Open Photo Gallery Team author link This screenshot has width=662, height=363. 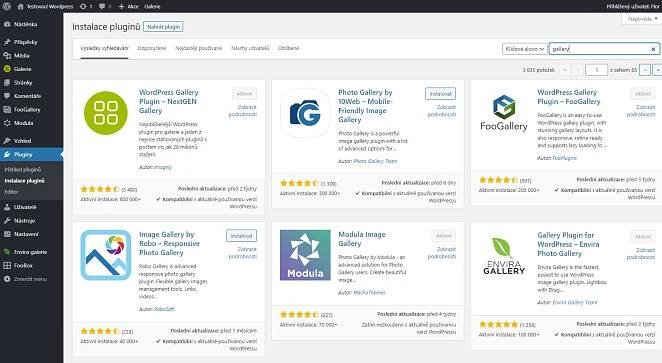(375, 161)
